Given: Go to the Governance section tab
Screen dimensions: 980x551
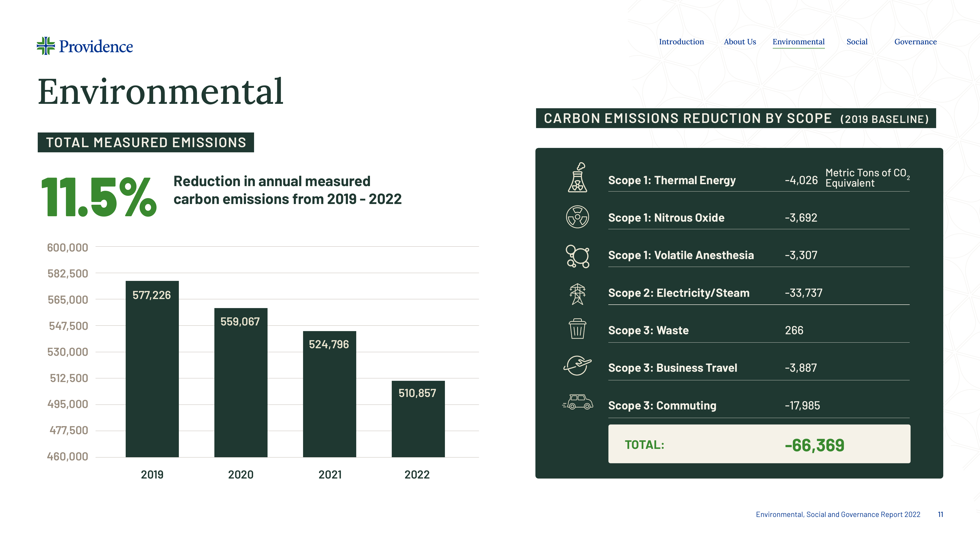Looking at the screenshot, I should point(915,42).
